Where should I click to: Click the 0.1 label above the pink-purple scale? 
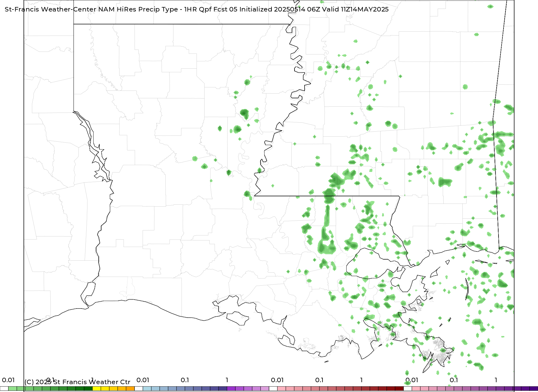[x=454, y=380]
